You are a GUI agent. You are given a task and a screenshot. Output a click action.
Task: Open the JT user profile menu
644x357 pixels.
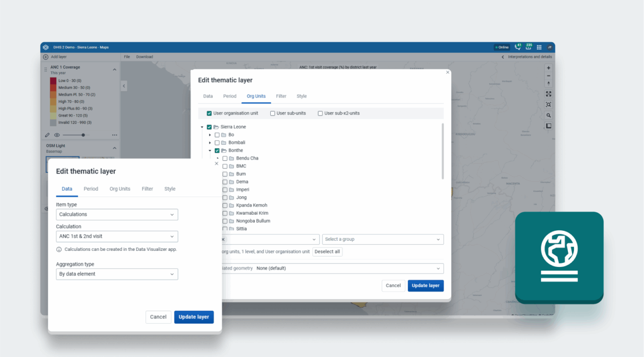pos(549,47)
